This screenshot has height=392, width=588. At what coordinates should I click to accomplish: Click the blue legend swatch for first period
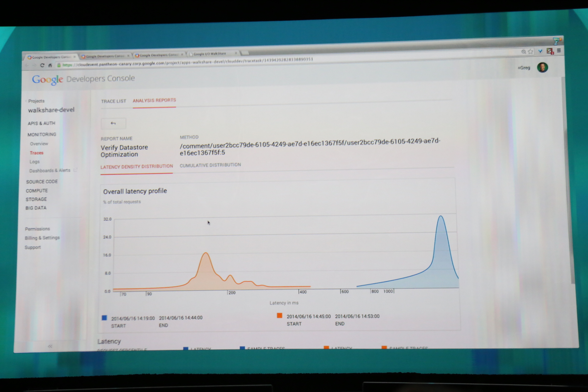pos(104,318)
